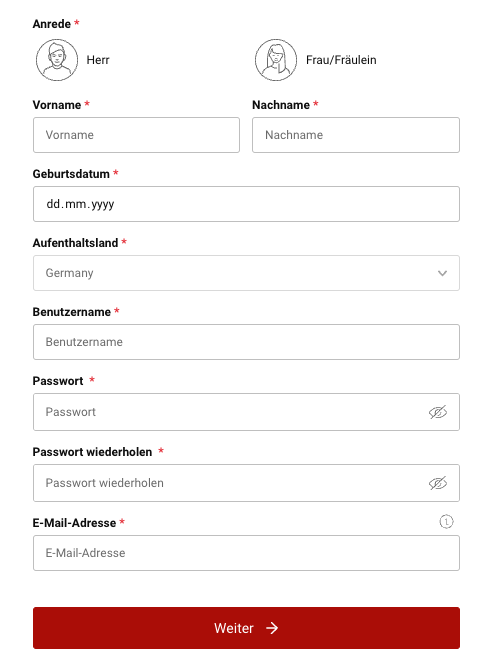Screen dimensions: 487x665
Task: Click the arrow icon on the Weiter button
Action: 272,628
